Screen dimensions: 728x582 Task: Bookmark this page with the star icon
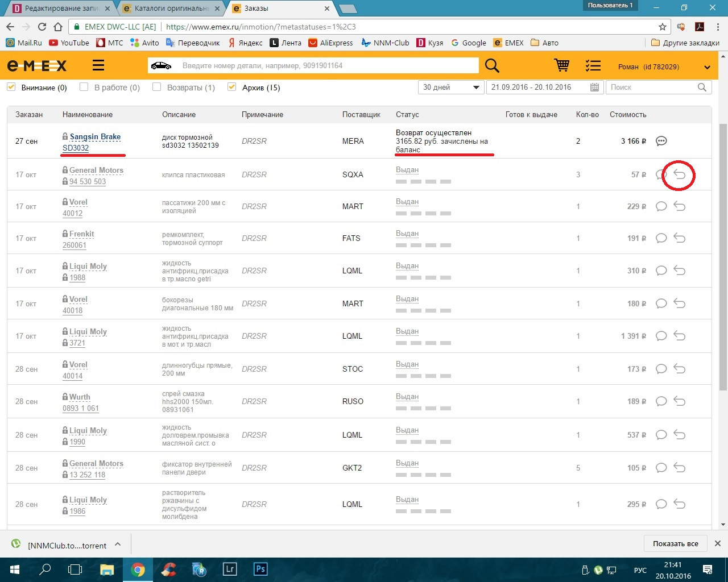pos(663,27)
